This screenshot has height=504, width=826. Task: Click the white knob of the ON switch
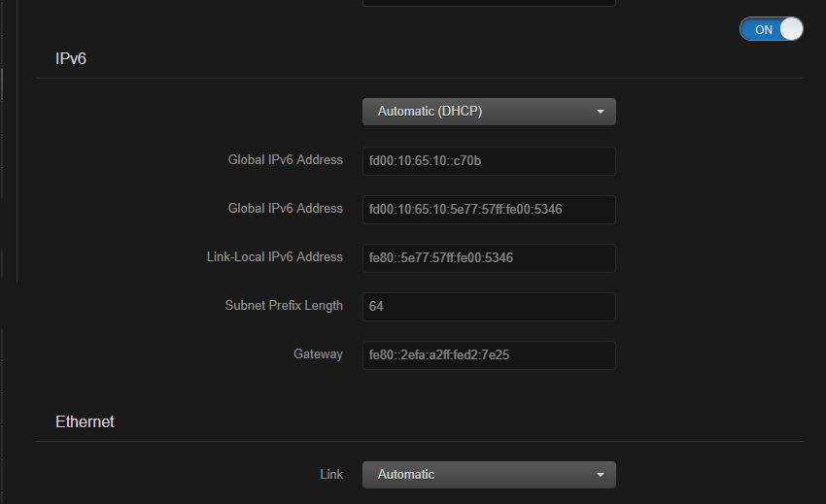point(791,29)
